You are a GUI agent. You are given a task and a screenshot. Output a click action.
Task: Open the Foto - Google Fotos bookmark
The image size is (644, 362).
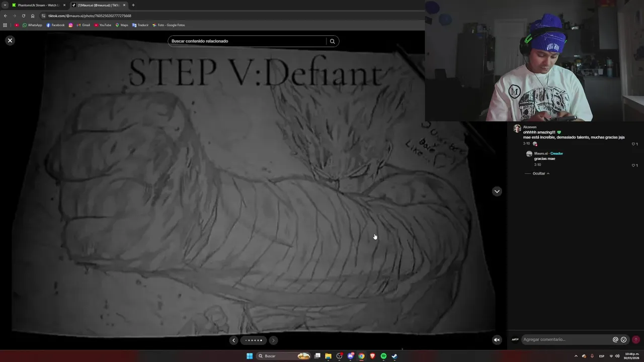[x=169, y=25]
